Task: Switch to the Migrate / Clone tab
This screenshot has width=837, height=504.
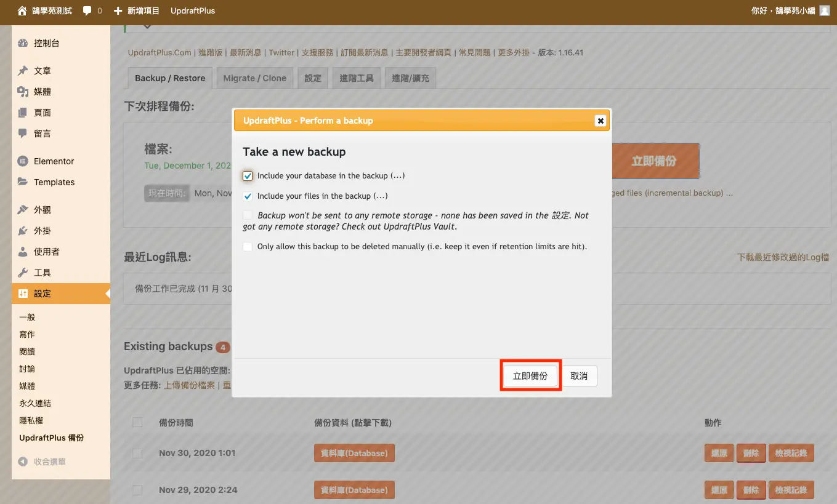Action: click(255, 78)
